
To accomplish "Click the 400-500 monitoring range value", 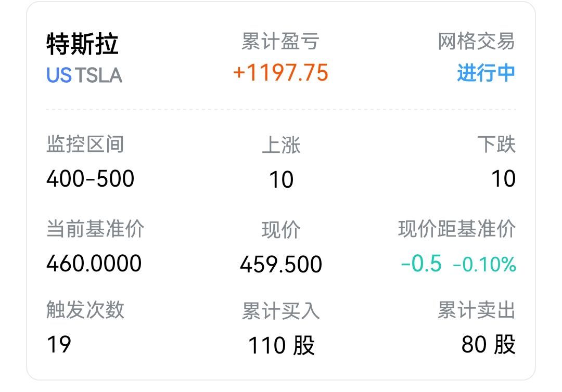I will coord(91,179).
